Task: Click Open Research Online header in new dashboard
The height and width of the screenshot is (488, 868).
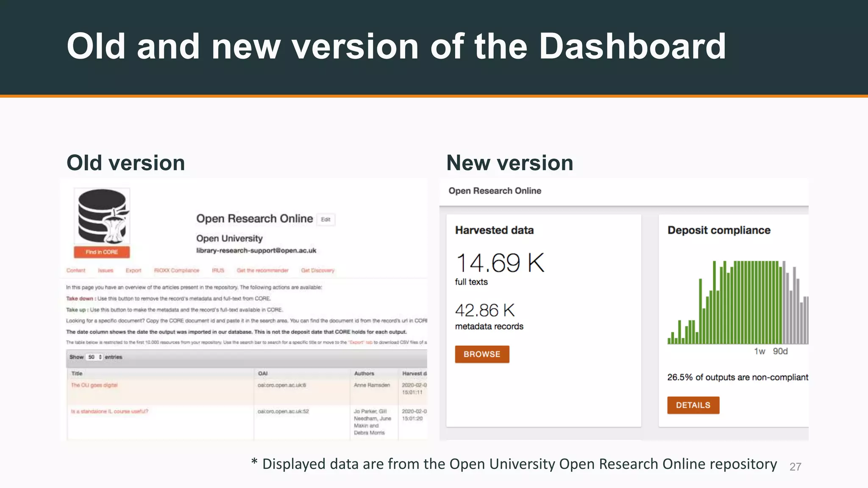Action: tap(495, 191)
